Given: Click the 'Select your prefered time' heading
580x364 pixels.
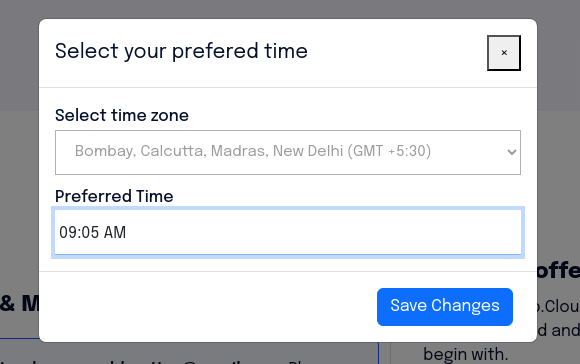Looking at the screenshot, I should point(181,51).
